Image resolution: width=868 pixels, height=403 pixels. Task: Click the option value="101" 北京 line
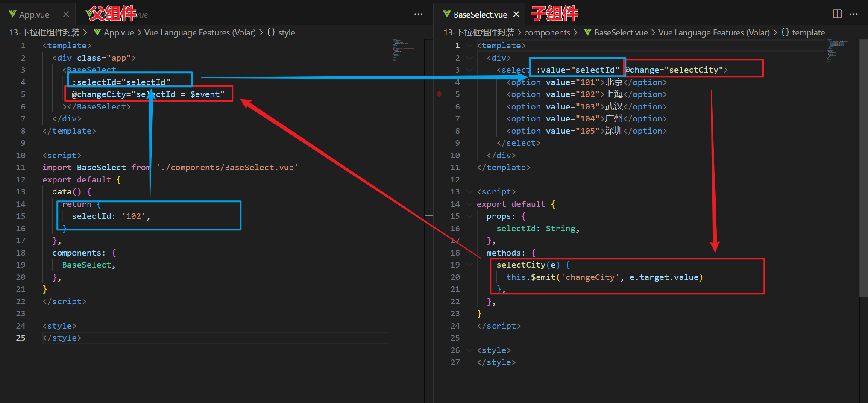tap(586, 82)
